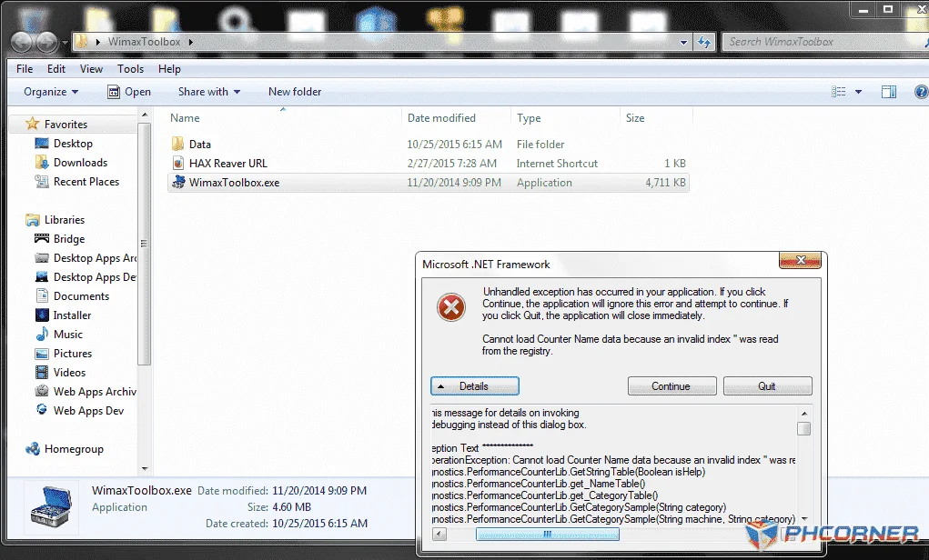Click the Forward navigation arrow button
Viewport: 929px width, 560px height.
click(46, 43)
